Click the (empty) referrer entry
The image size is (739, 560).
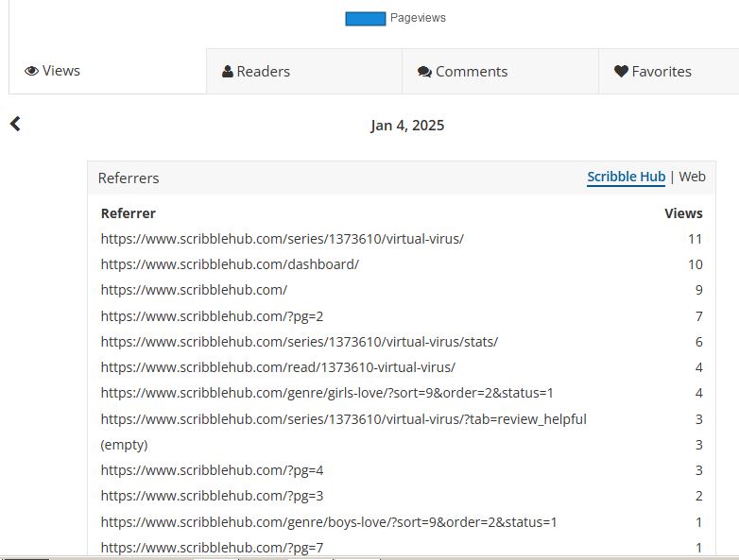coord(124,445)
